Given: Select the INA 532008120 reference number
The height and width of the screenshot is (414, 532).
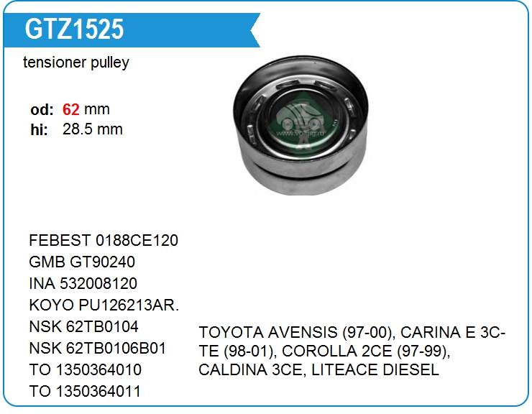Looking at the screenshot, I should pos(83,283).
